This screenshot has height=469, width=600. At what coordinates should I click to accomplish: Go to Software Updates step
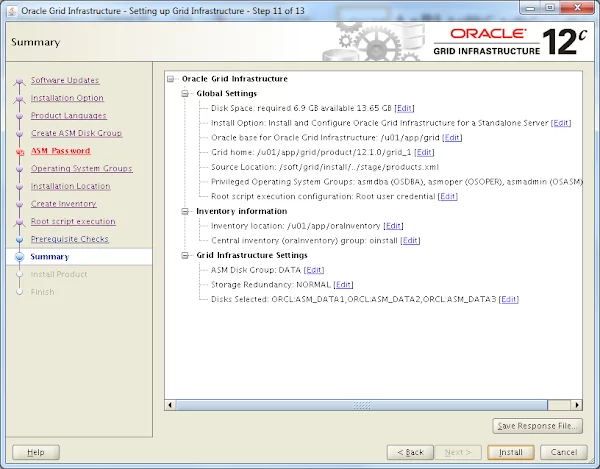pyautogui.click(x=65, y=80)
